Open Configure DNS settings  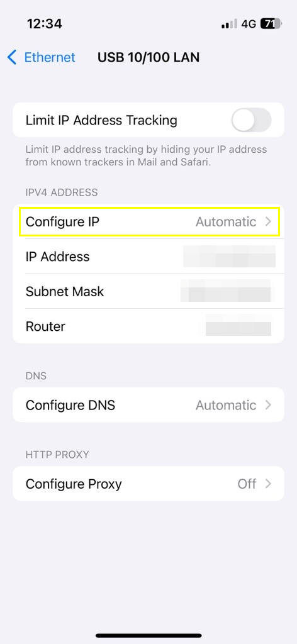click(x=148, y=405)
